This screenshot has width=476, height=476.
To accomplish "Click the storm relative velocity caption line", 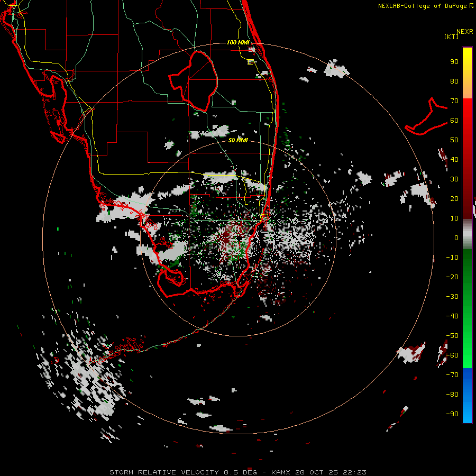I will [238, 472].
